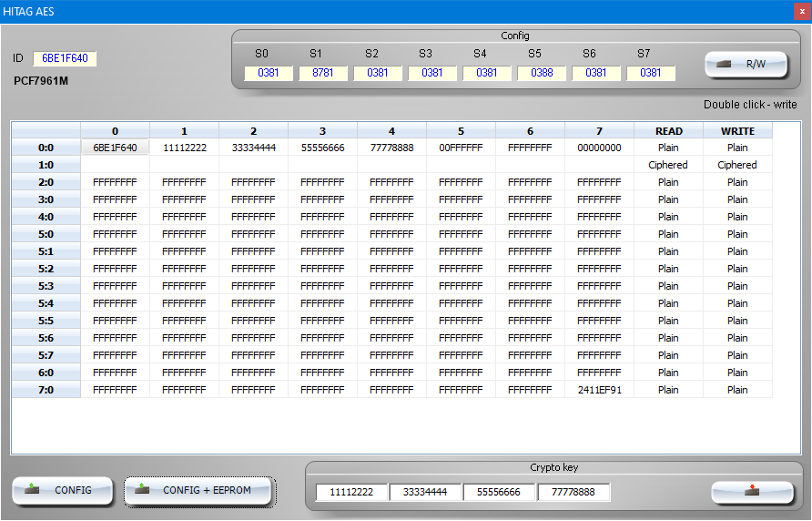Click the upload icon on CONFIG + EEPROM
Image resolution: width=812 pixels, height=521 pixels.
click(142, 489)
